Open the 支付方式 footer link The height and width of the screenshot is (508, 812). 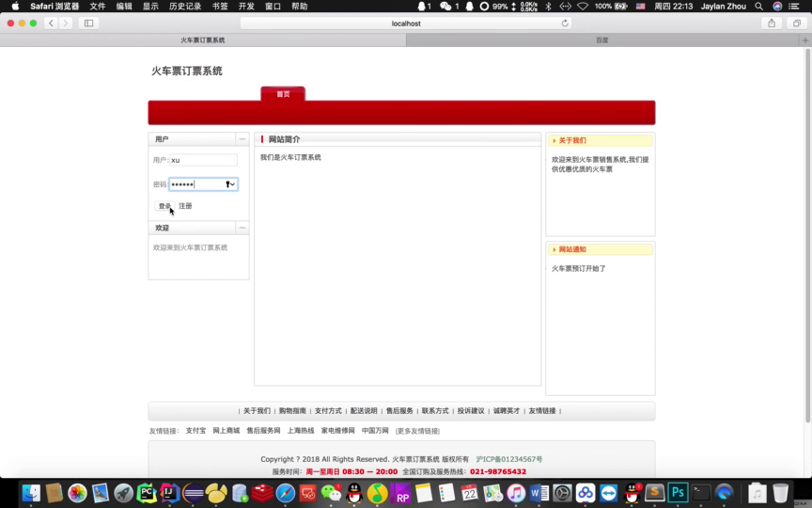click(328, 410)
